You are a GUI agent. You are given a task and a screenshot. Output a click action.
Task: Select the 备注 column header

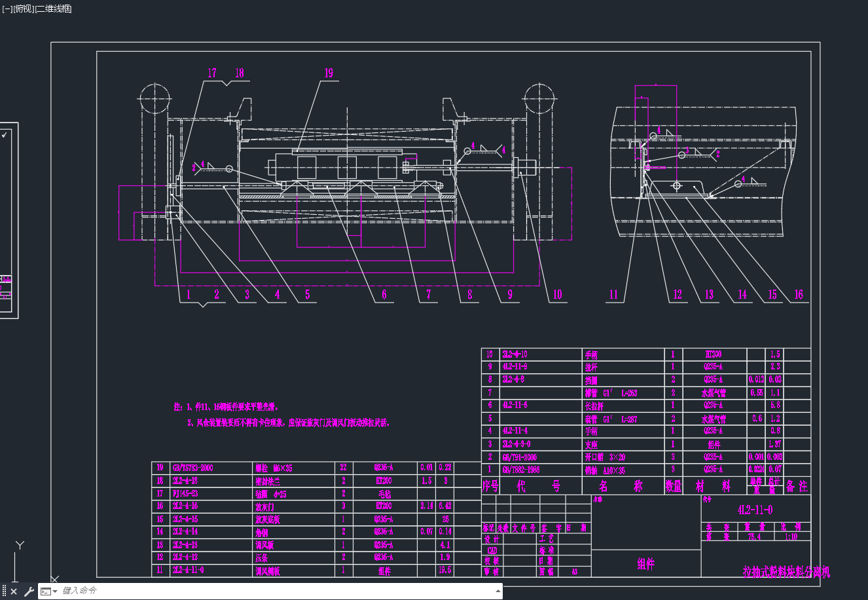pyautogui.click(x=797, y=486)
